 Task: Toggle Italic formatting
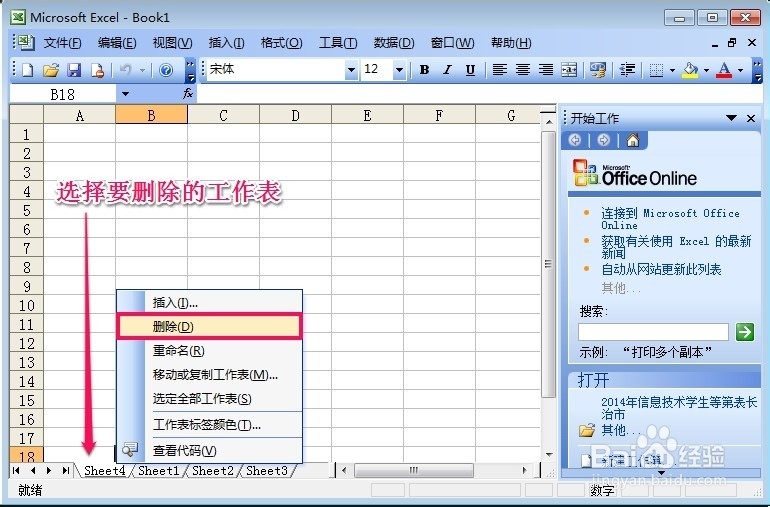point(447,70)
